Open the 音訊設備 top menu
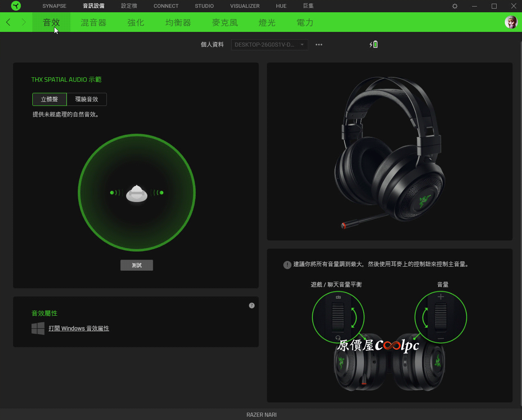The height and width of the screenshot is (420, 522). coord(94,6)
